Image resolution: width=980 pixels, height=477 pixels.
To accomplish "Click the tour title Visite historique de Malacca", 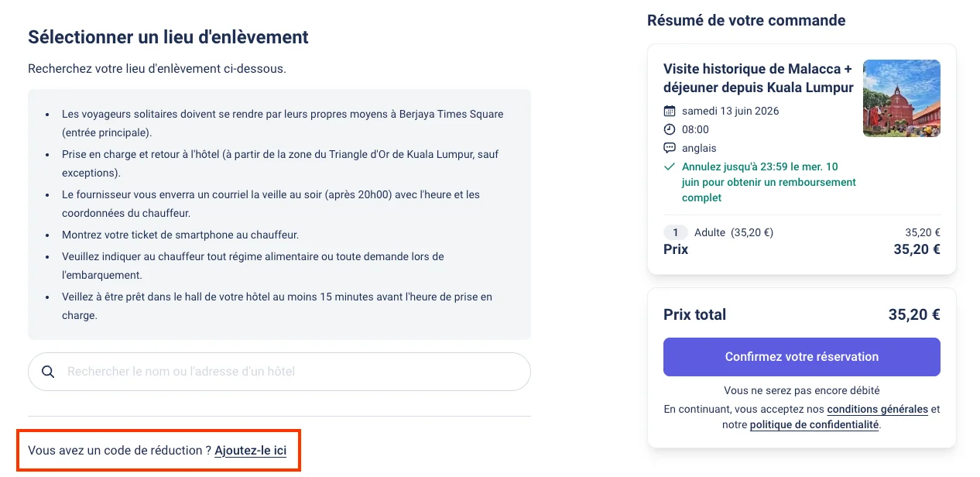I will [x=758, y=77].
